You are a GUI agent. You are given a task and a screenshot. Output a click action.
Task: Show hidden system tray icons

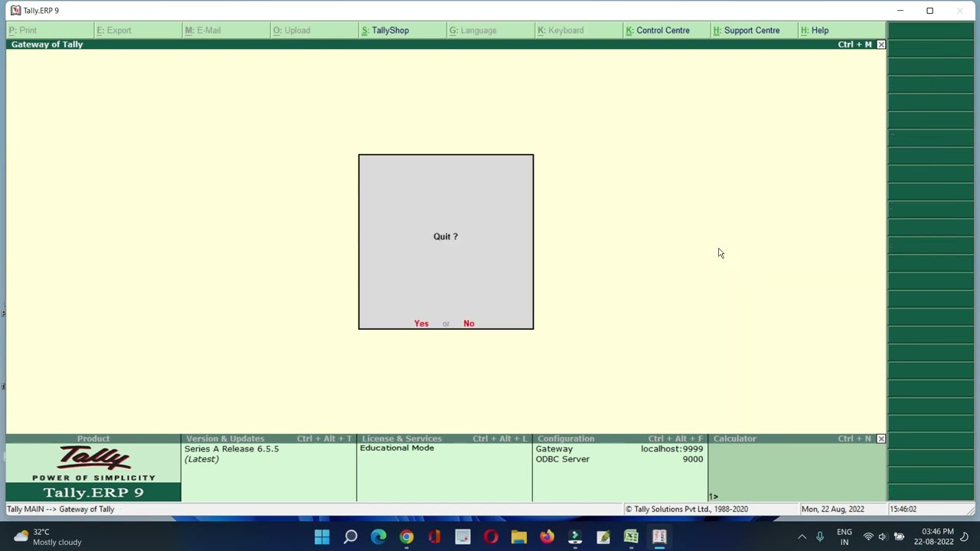click(802, 537)
